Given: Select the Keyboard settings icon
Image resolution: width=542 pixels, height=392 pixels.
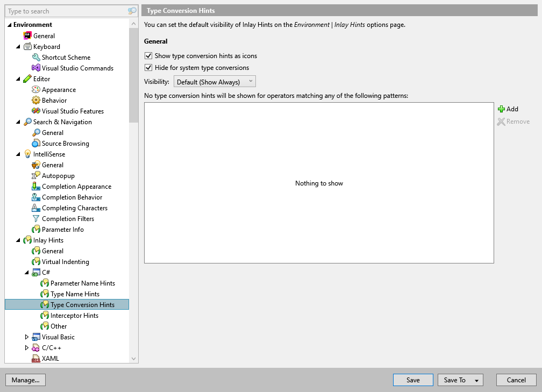Looking at the screenshot, I should click(x=28, y=46).
